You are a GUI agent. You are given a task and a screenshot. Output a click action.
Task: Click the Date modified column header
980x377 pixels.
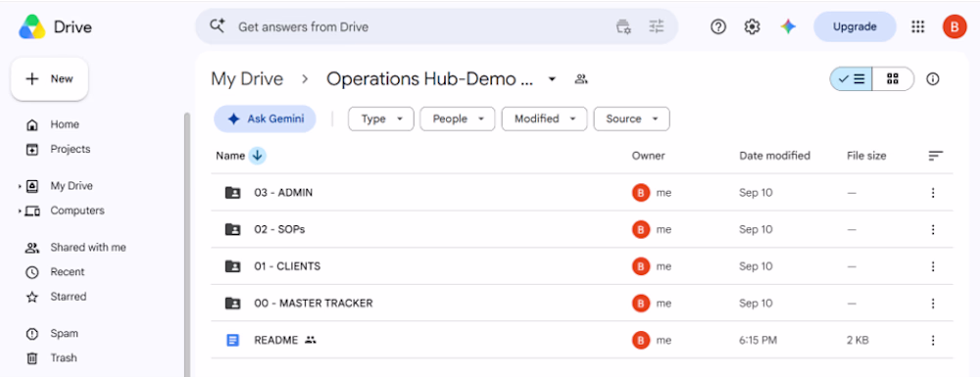pyautogui.click(x=774, y=156)
